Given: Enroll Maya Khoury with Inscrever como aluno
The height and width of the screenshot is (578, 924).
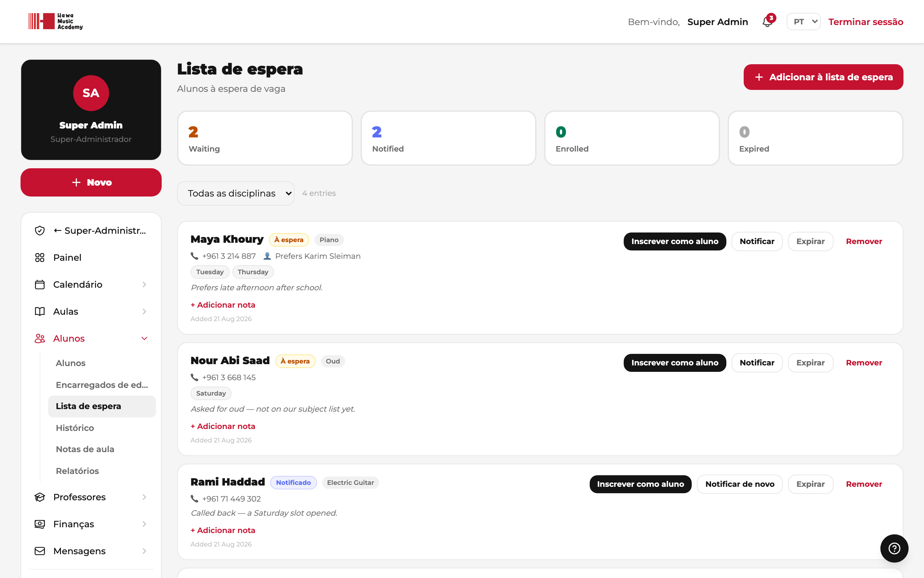Looking at the screenshot, I should point(675,241).
